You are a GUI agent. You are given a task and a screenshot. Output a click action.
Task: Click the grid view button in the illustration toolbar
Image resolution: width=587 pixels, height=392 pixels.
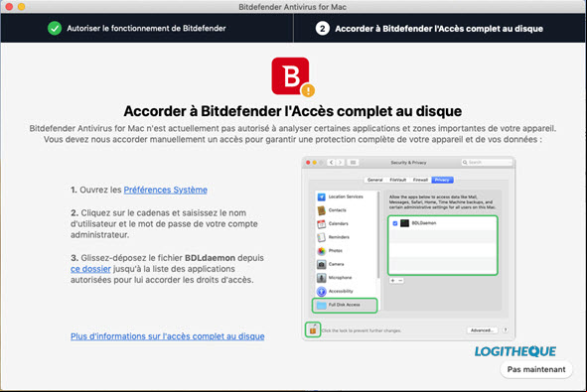(353, 163)
